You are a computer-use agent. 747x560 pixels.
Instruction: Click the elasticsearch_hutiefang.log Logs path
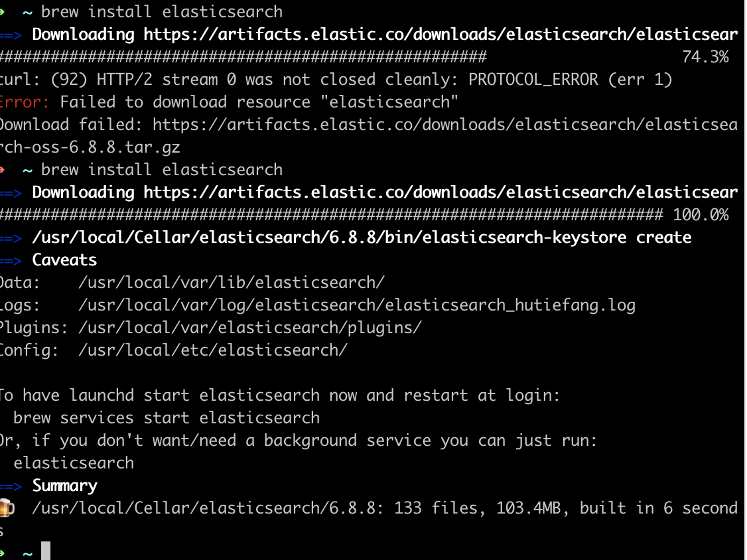pos(356,305)
